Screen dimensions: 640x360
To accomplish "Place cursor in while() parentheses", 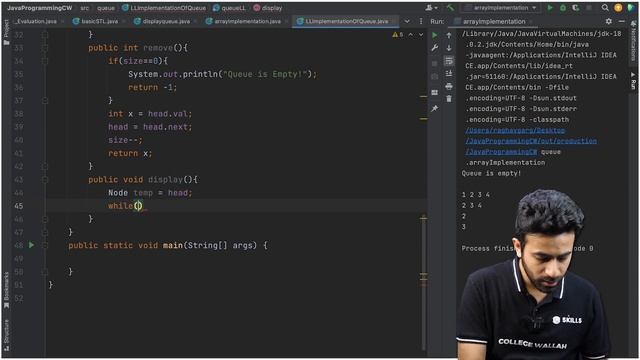I will [138, 206].
